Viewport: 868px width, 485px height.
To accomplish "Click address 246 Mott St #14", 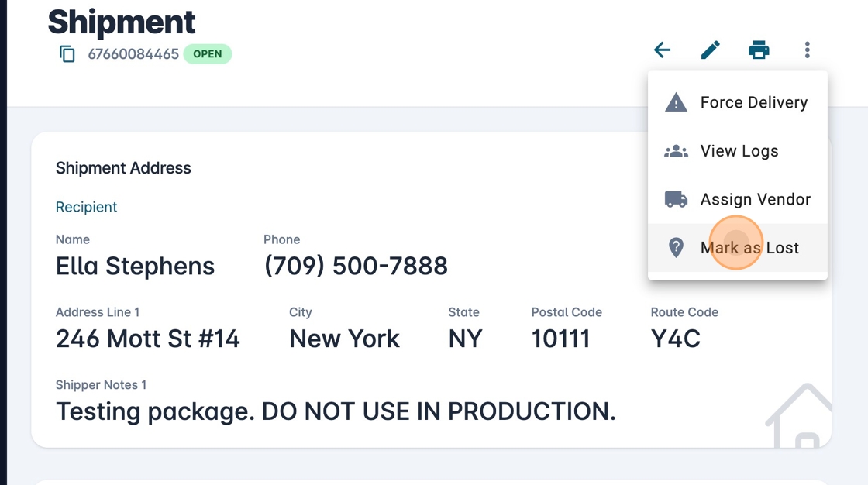I will 148,339.
